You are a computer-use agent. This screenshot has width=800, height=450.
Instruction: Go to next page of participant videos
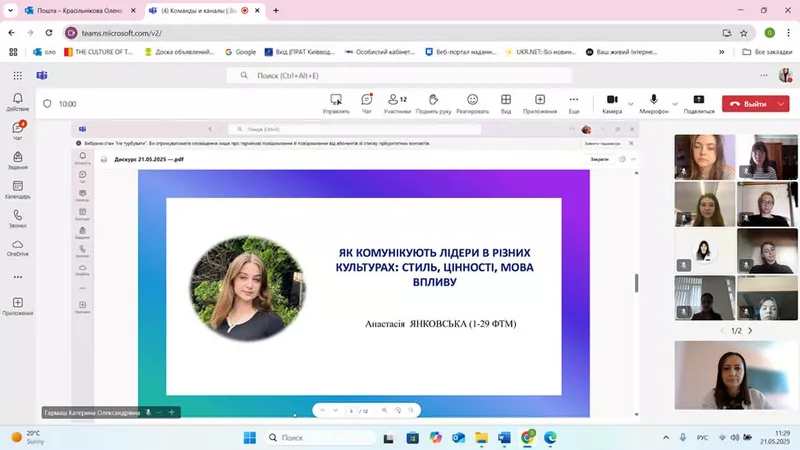coord(750,331)
